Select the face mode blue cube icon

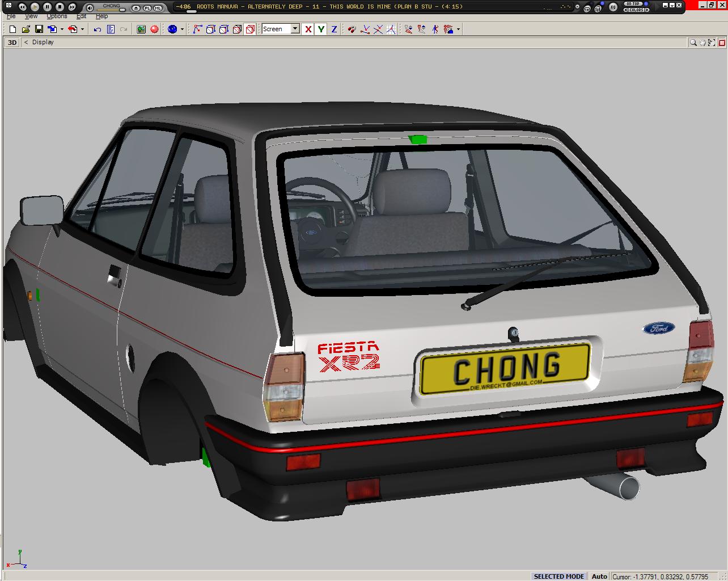223,29
